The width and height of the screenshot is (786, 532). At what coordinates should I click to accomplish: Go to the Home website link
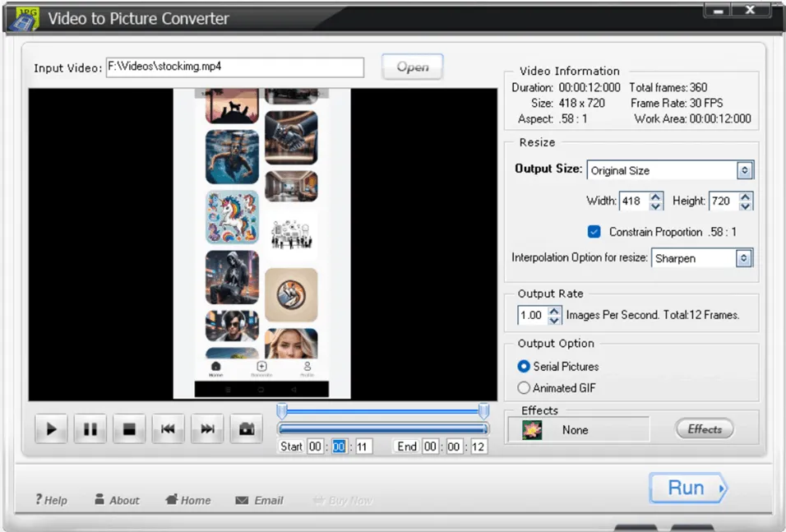pyautogui.click(x=187, y=500)
